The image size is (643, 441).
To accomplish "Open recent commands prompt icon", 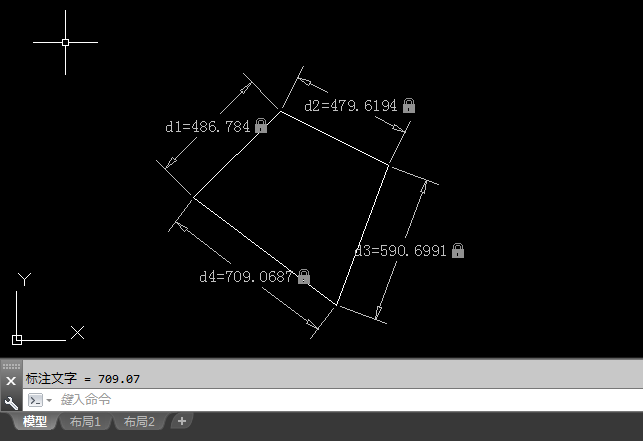I will (x=35, y=400).
